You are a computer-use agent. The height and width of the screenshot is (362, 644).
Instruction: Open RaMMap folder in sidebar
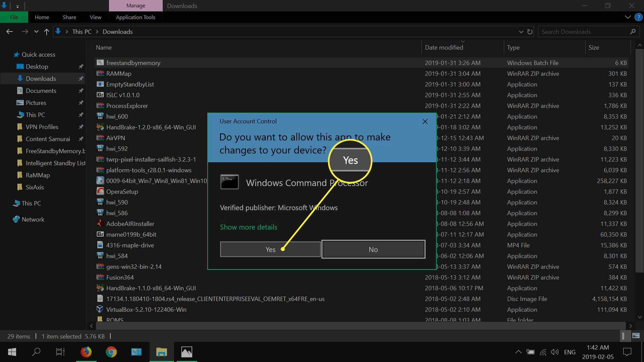38,175
